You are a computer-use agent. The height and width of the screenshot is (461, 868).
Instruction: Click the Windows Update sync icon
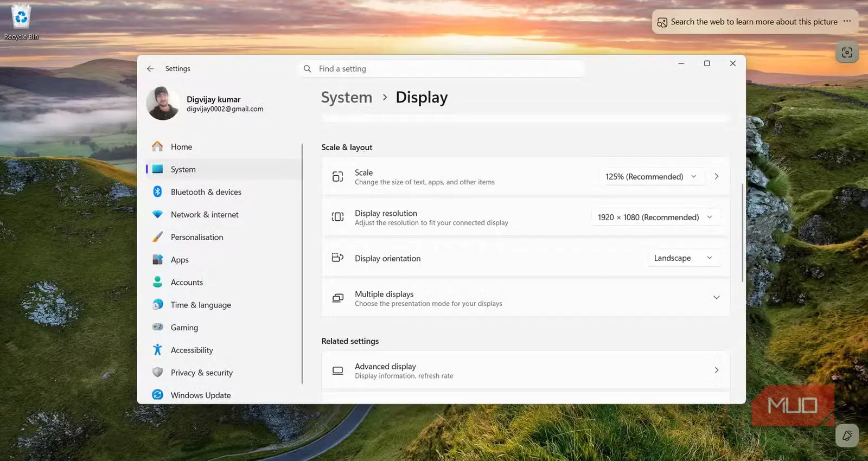(x=157, y=395)
